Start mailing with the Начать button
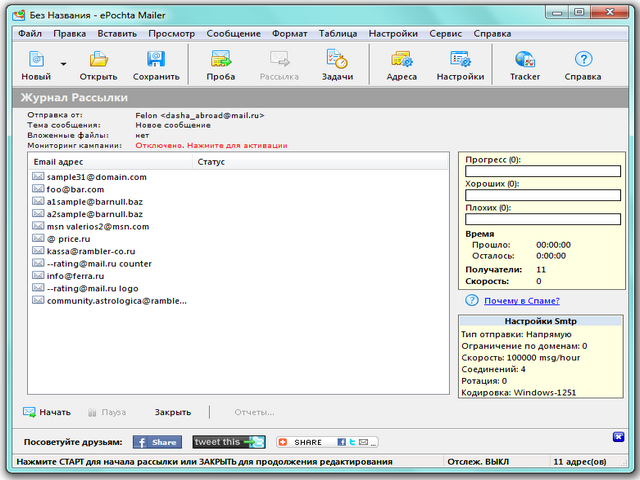 (47, 412)
